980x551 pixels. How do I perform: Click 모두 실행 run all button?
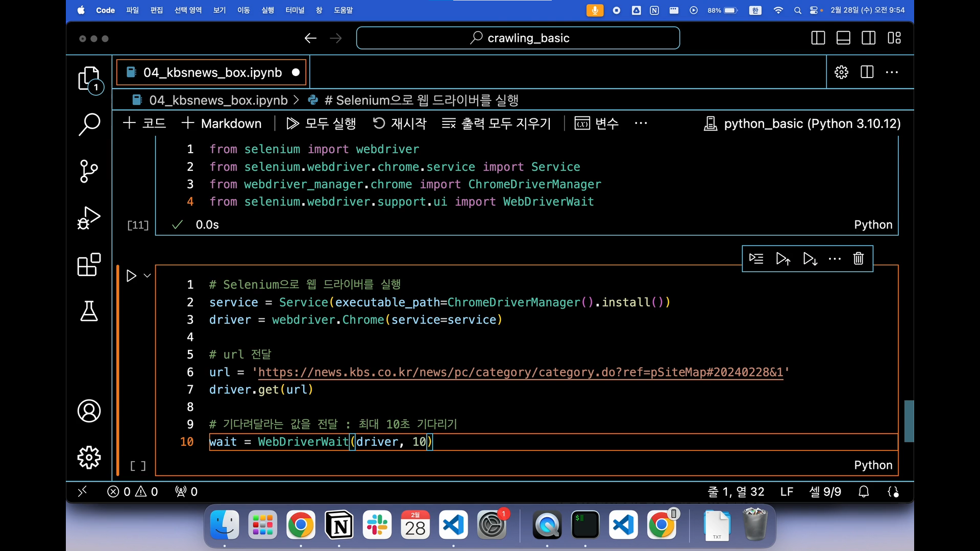(322, 123)
